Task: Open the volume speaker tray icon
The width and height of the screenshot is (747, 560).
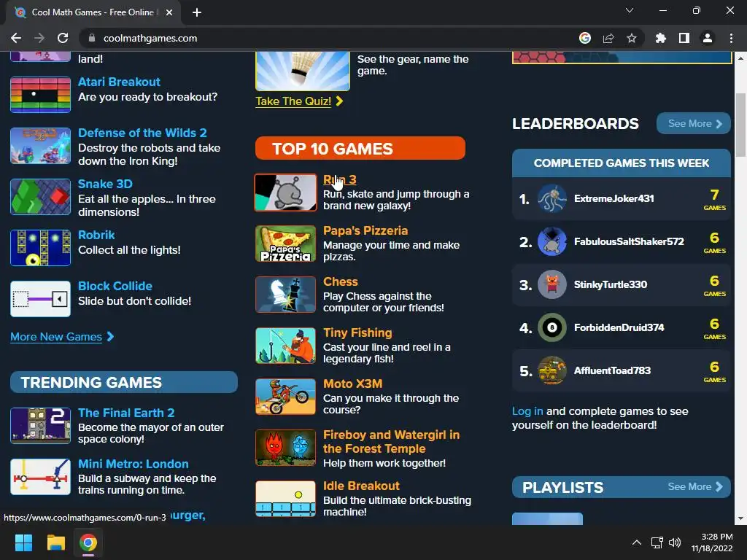Action: click(x=675, y=542)
